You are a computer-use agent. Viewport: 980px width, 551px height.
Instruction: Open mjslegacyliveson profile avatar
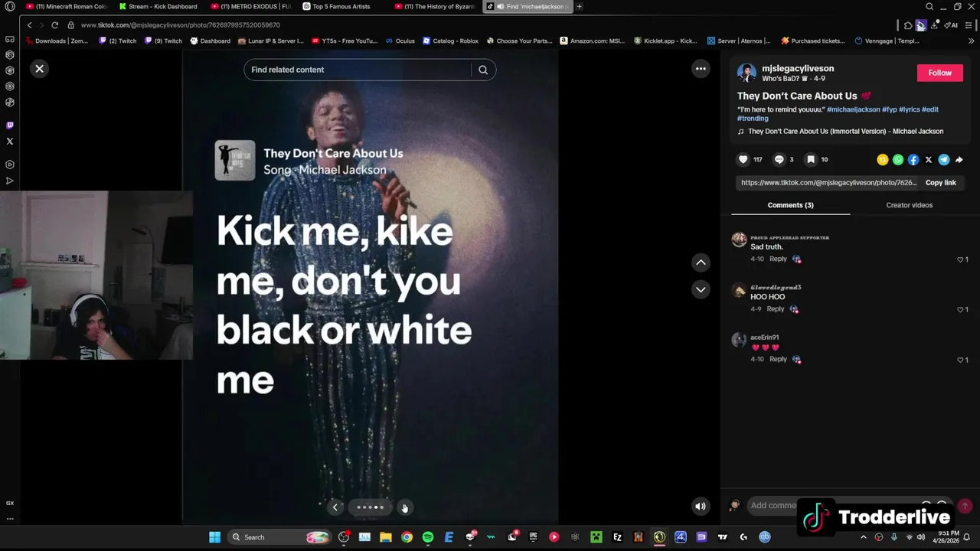click(x=746, y=73)
